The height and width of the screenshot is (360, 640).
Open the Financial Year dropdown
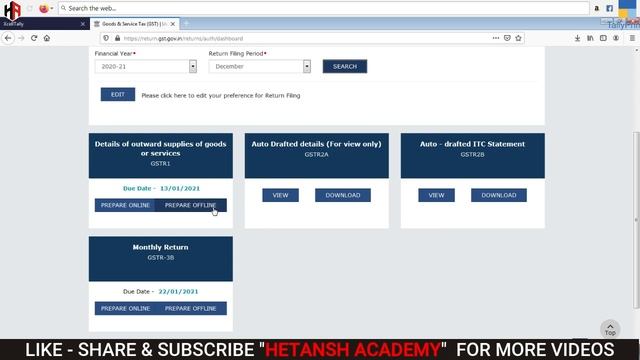146,66
